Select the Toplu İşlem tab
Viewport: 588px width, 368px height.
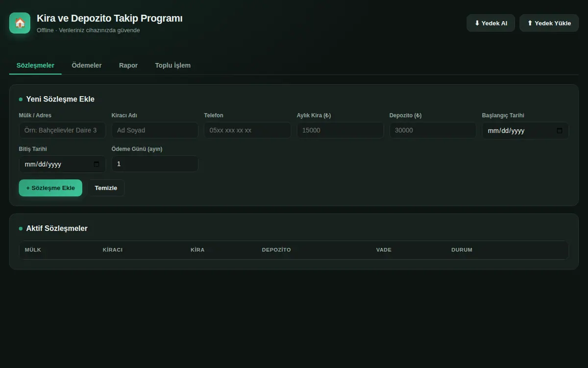coord(173,65)
